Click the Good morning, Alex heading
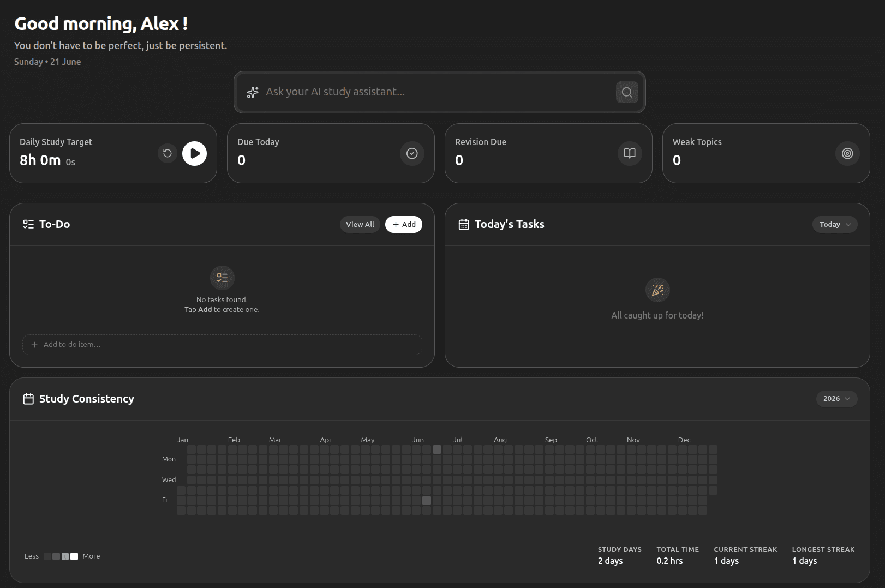The width and height of the screenshot is (885, 588). tap(101, 23)
